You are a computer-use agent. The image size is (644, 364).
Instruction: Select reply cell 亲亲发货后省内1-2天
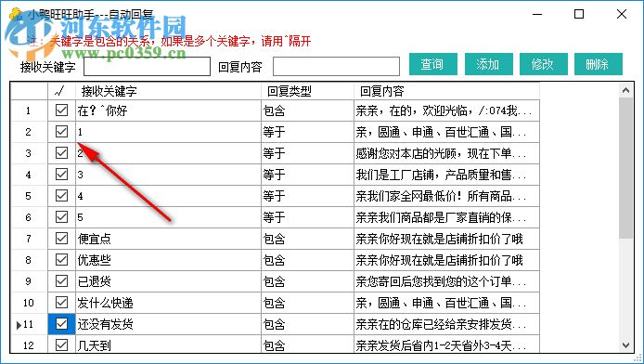[446, 344]
